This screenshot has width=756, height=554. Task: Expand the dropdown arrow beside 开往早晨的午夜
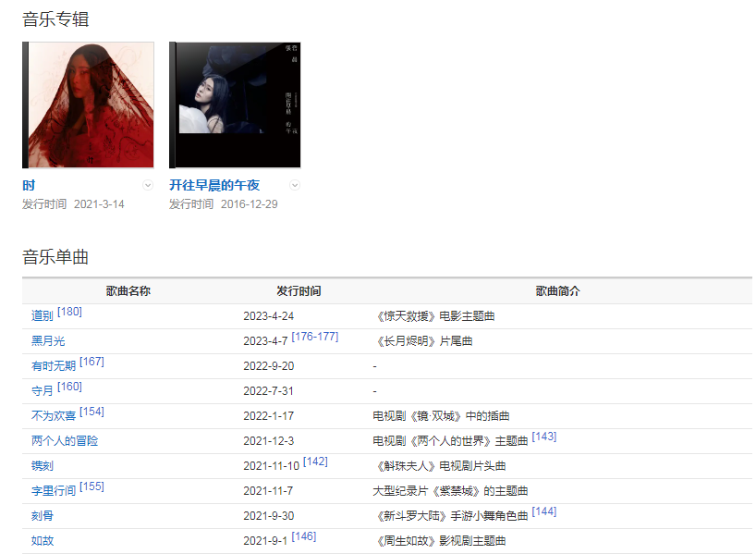(295, 185)
